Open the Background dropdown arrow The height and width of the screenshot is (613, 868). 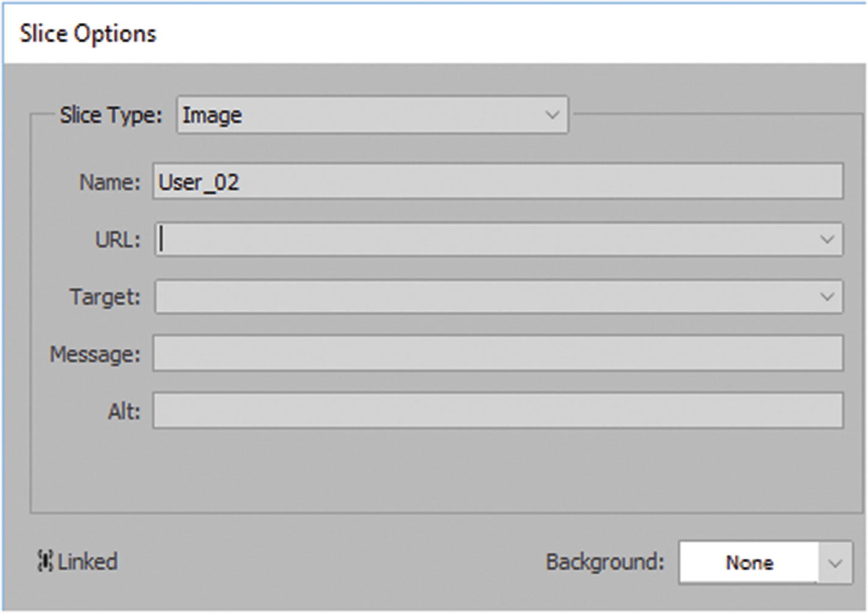click(834, 562)
